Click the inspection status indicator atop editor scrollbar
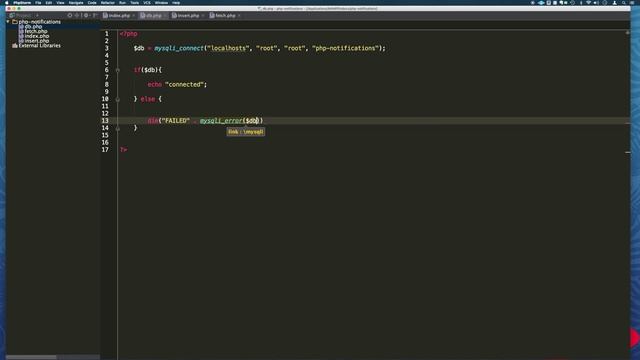This screenshot has height=360, width=640. tap(627, 32)
